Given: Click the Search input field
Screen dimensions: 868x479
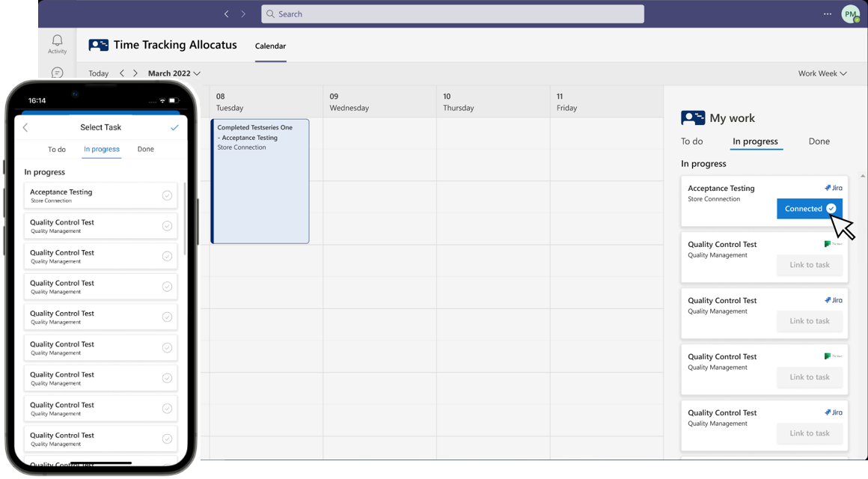Looking at the screenshot, I should pyautogui.click(x=453, y=13).
